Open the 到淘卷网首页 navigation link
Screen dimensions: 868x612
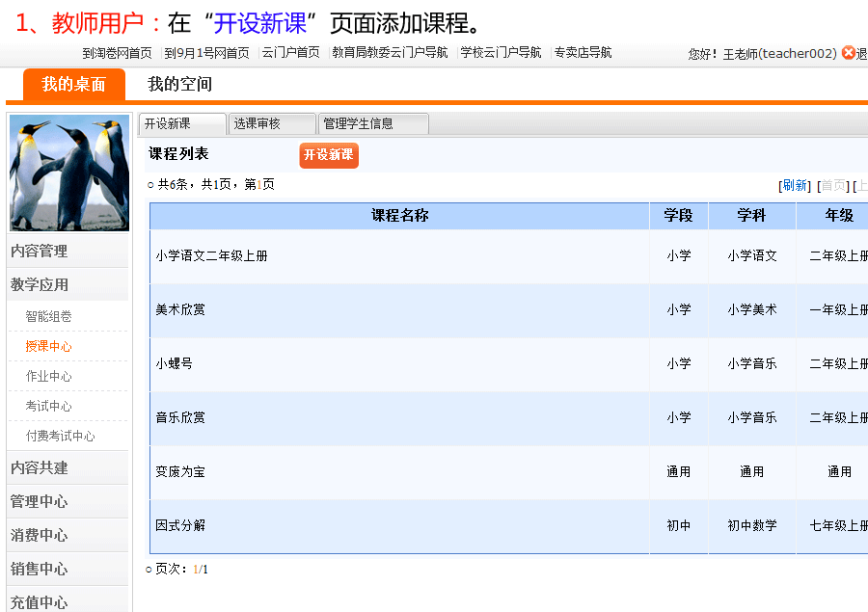(x=117, y=53)
